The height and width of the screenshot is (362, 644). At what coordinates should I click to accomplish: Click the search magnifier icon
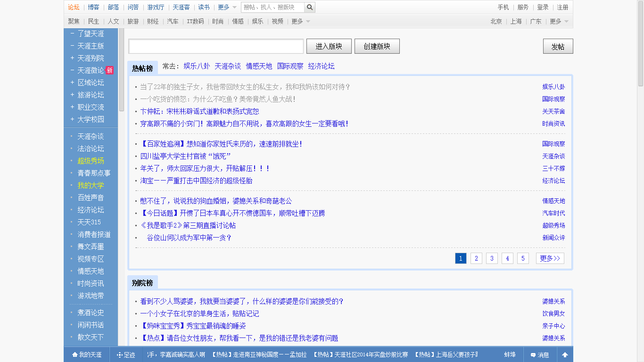pyautogui.click(x=309, y=8)
